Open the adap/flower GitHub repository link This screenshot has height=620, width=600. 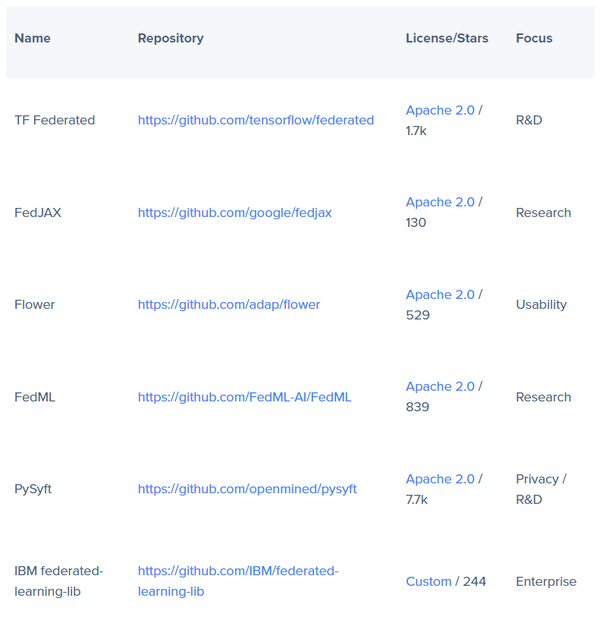click(x=229, y=305)
